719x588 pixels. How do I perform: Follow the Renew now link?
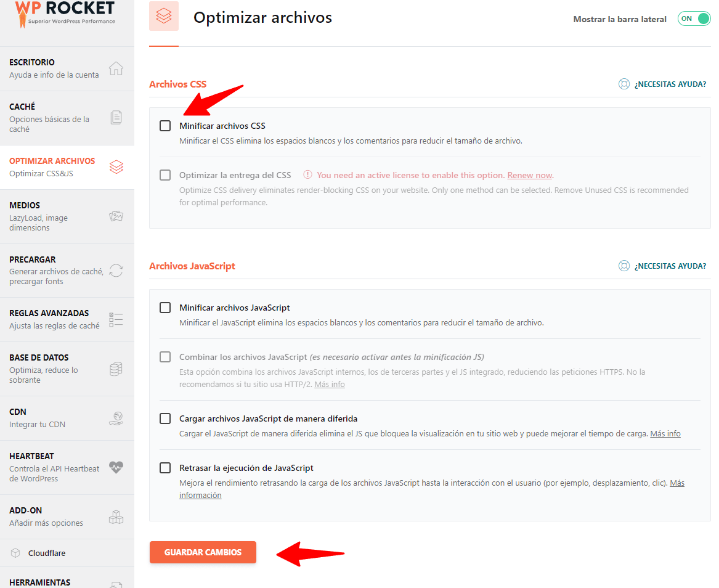530,175
